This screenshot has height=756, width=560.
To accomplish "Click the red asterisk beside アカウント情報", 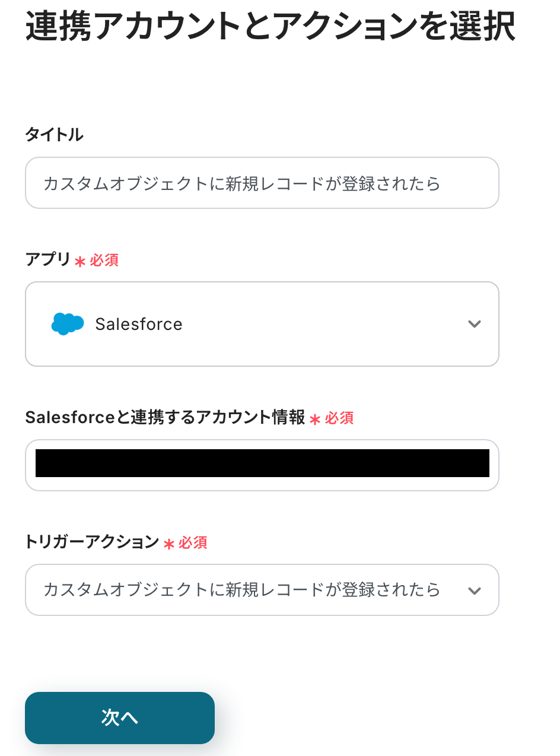I will click(315, 419).
